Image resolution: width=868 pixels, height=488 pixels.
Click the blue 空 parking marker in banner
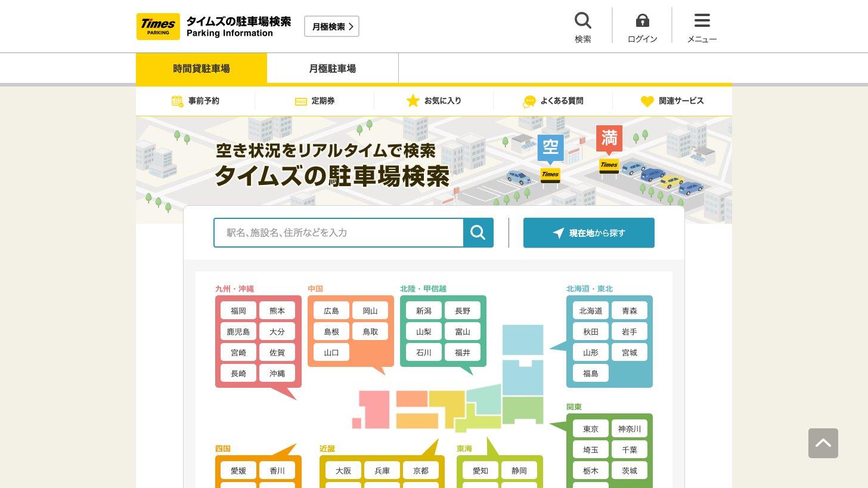[x=550, y=148]
